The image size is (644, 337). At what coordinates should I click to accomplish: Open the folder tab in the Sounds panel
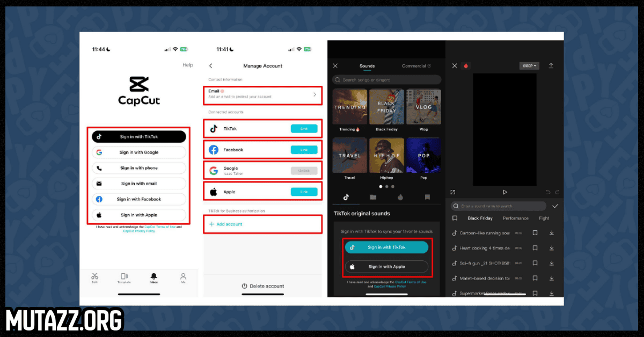click(x=373, y=197)
